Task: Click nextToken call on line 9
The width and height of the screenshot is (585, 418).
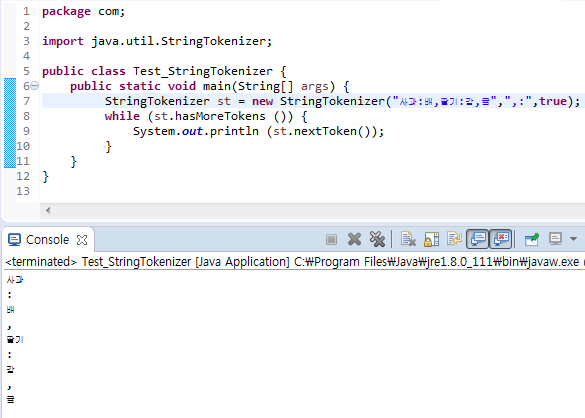Action: 325,131
